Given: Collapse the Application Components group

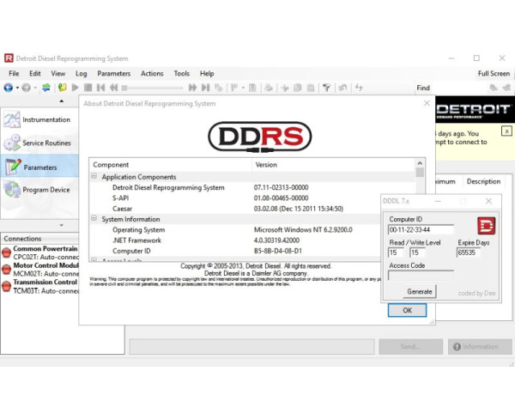Looking at the screenshot, I should click(x=94, y=176).
